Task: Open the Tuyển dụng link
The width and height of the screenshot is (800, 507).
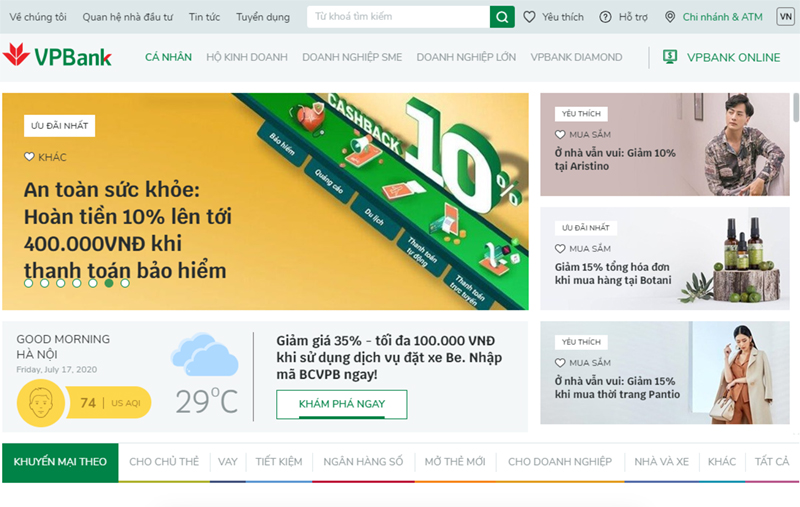Action: tap(263, 17)
